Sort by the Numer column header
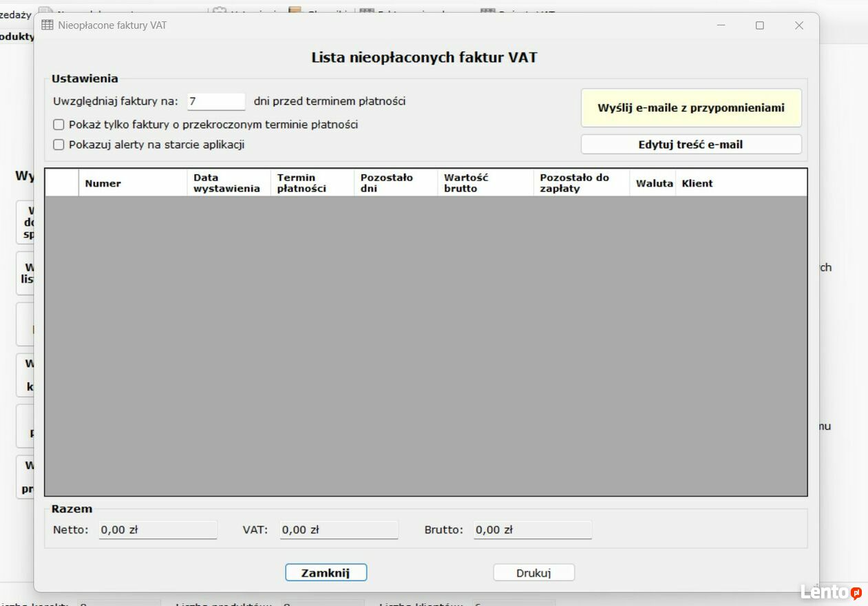 [x=132, y=183]
